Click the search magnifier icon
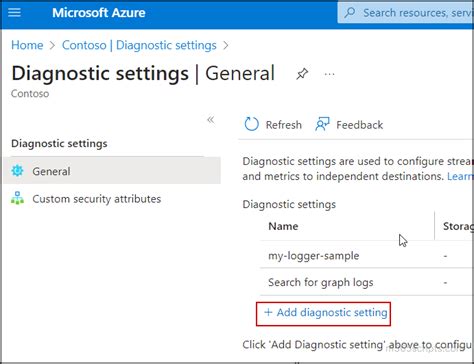474x364 pixels. 350,13
